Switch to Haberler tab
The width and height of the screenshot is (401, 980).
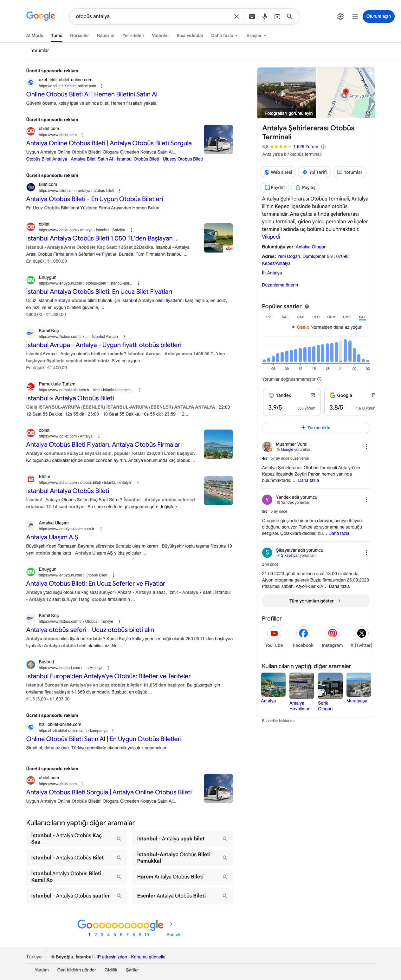tap(106, 36)
